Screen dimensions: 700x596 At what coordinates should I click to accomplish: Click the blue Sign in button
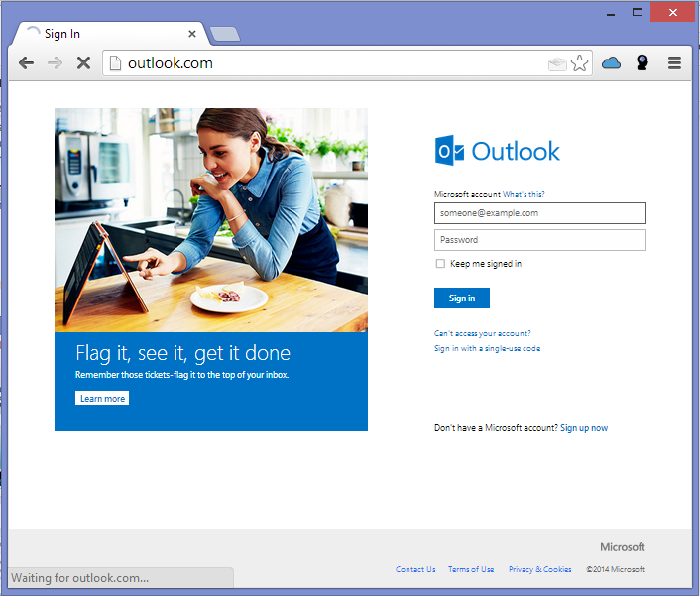[x=462, y=298]
